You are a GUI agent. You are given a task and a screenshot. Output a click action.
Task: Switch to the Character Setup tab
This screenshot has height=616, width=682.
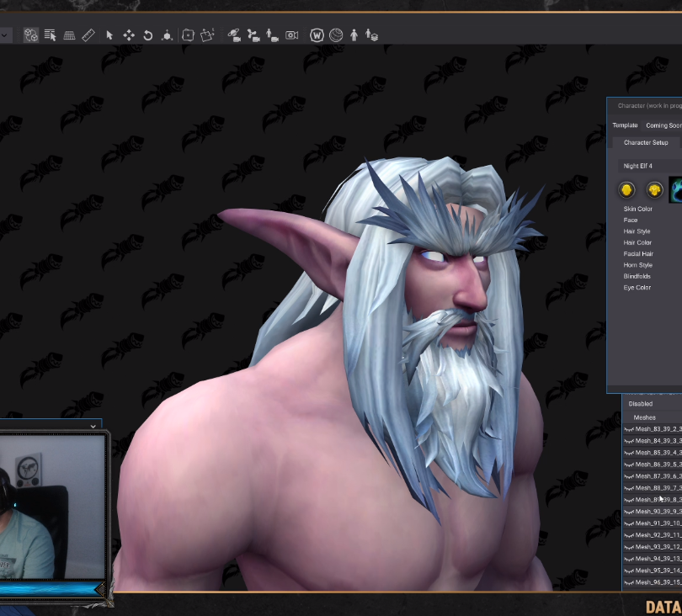point(646,142)
